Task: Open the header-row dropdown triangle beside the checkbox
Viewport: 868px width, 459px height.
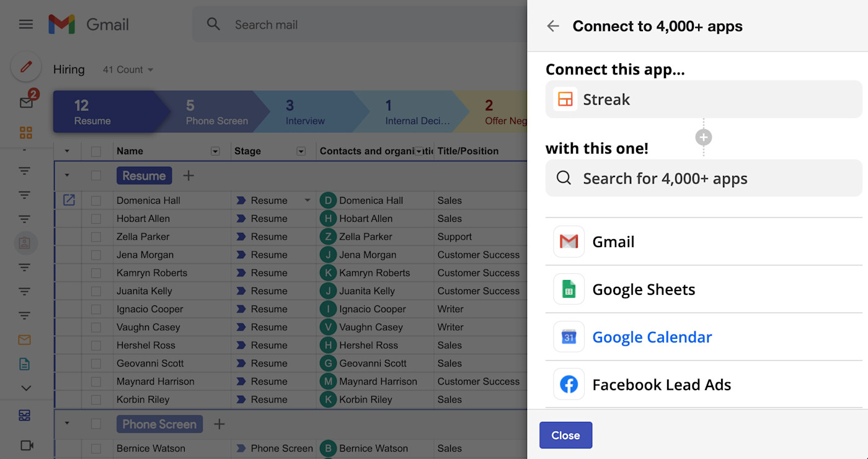Action: point(67,151)
